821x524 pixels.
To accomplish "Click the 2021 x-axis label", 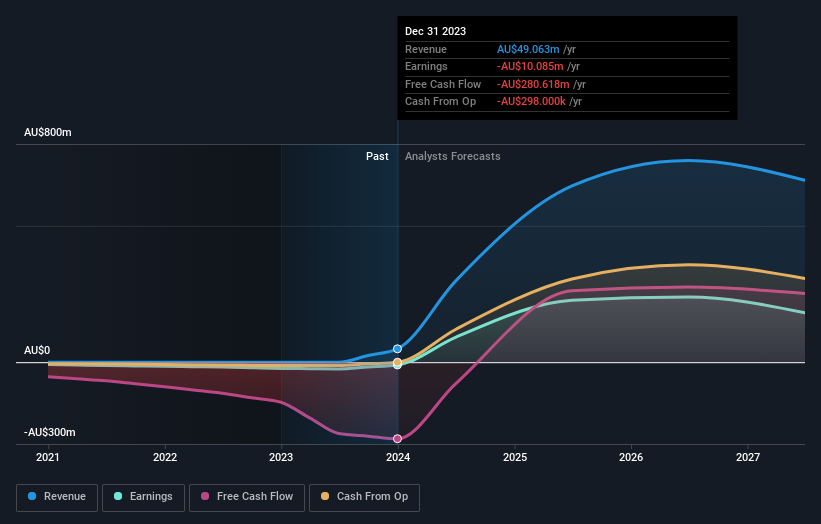I will 48,457.
